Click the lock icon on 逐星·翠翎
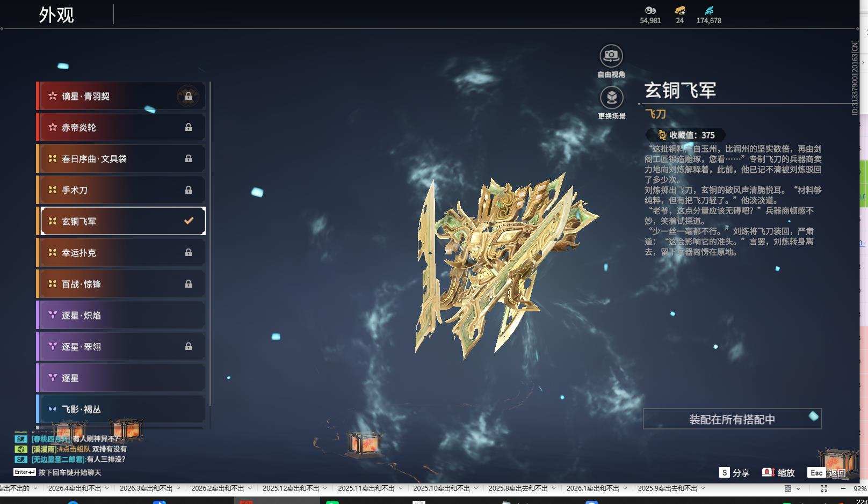The height and width of the screenshot is (504, 868). (x=189, y=346)
